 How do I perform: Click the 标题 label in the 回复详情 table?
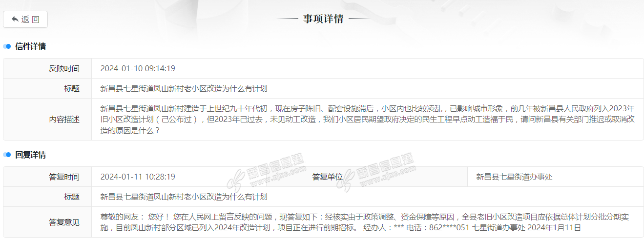click(x=71, y=197)
